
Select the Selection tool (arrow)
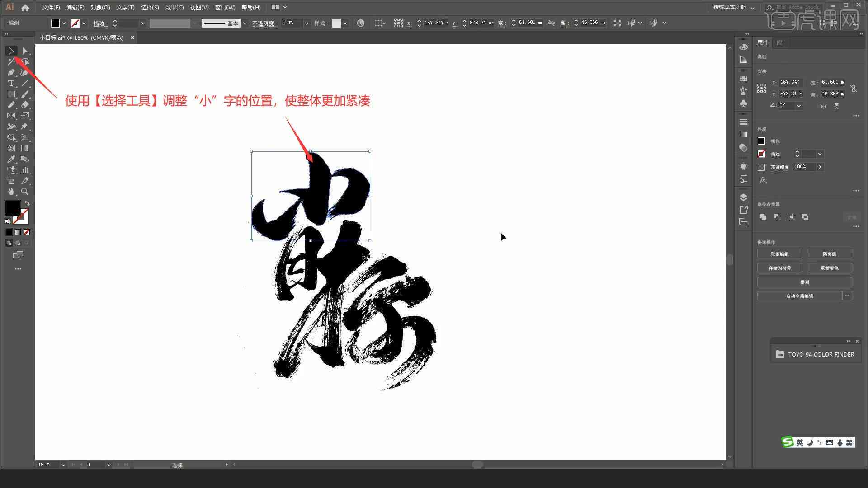[11, 51]
